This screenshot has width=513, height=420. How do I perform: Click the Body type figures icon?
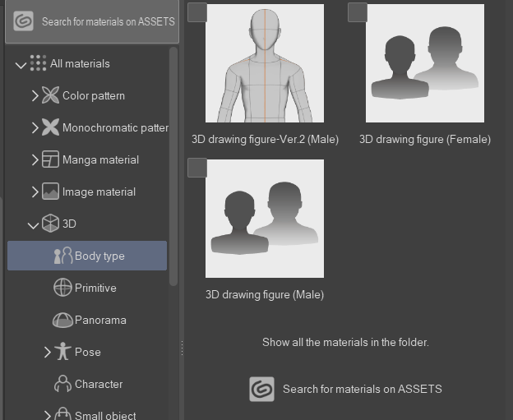[x=63, y=256]
